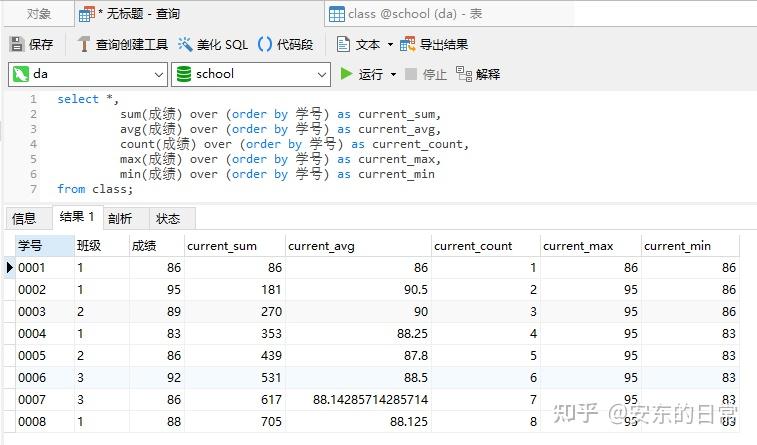Click current_sum value 617
This screenshot has width=757, height=445.
271,400
